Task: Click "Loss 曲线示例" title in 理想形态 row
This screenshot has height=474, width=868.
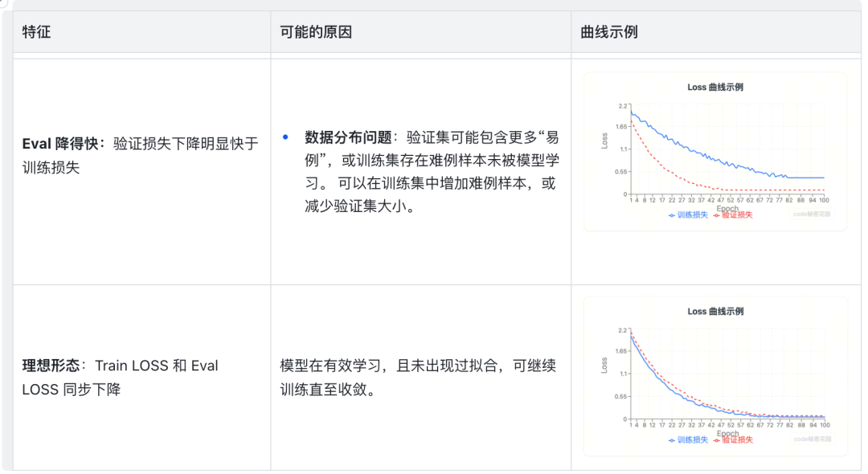Action: click(715, 312)
